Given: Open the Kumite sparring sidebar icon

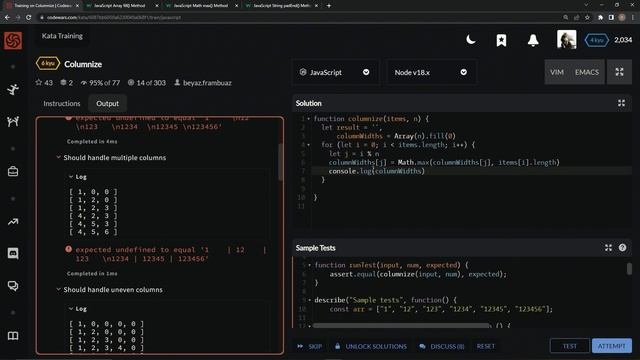Looking at the screenshot, I should point(13,121).
